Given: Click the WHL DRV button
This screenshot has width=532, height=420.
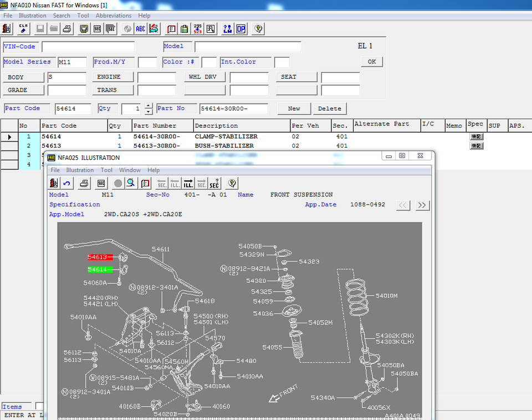Looking at the screenshot, I should [x=204, y=77].
